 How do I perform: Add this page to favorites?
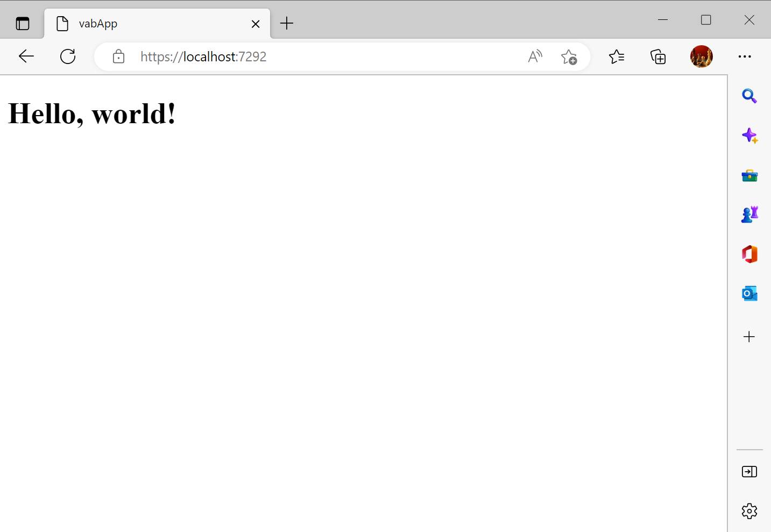(569, 56)
